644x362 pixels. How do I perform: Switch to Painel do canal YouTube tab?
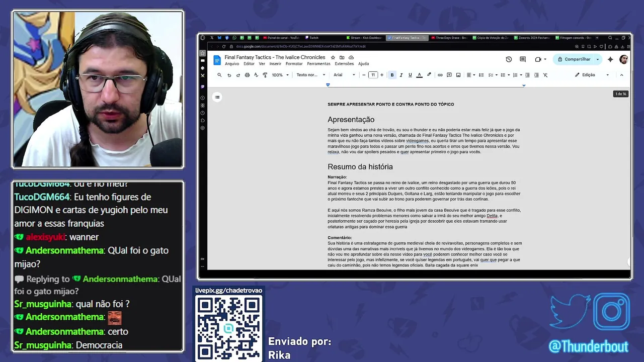280,38
